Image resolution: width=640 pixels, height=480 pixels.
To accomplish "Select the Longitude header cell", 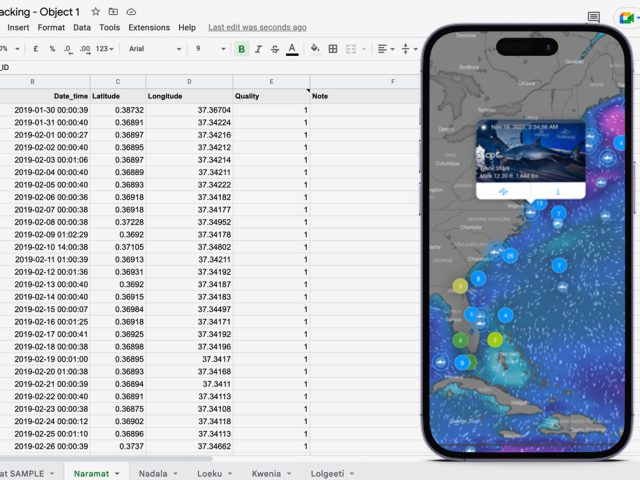I will (x=189, y=96).
